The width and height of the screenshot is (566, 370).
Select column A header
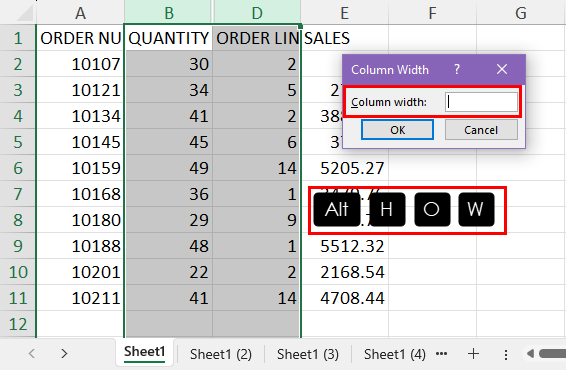tap(80, 13)
